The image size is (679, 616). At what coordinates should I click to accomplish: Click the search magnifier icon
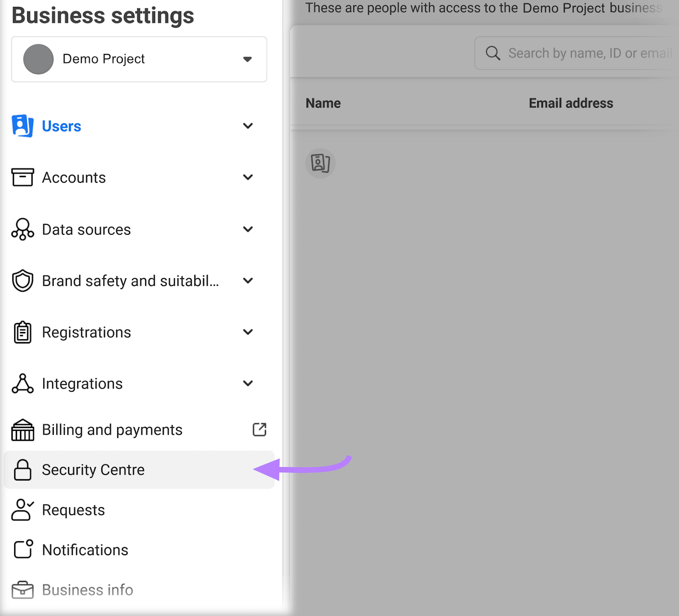tap(492, 53)
